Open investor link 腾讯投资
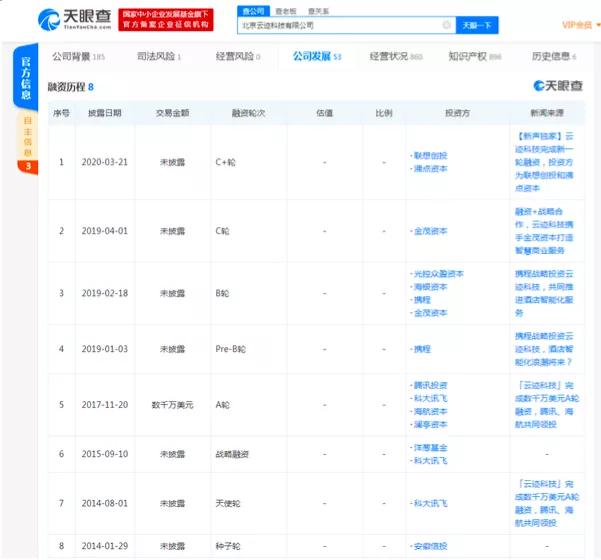Image resolution: width=601 pixels, height=560 pixels. [x=430, y=385]
